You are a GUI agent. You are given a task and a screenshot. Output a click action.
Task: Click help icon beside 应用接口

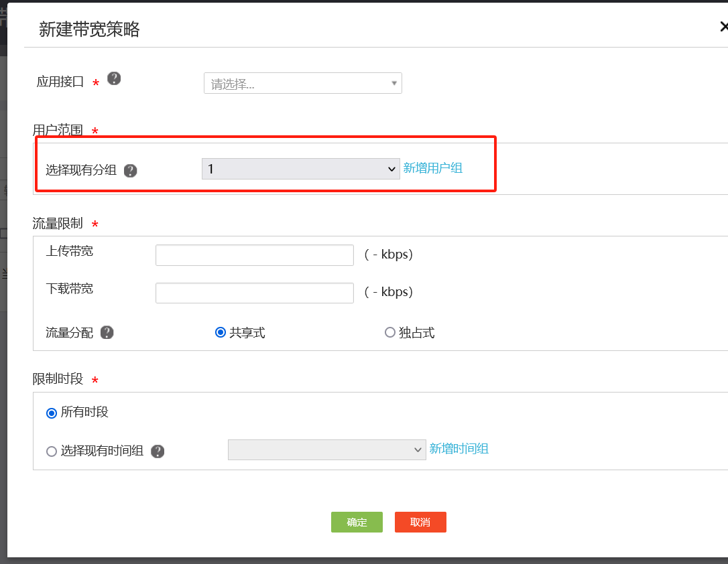[115, 79]
